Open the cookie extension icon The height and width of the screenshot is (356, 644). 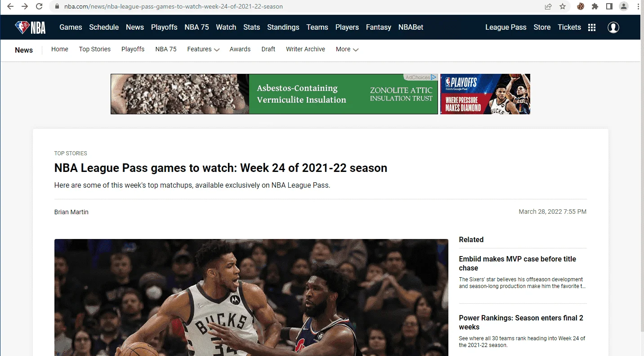coord(581,6)
